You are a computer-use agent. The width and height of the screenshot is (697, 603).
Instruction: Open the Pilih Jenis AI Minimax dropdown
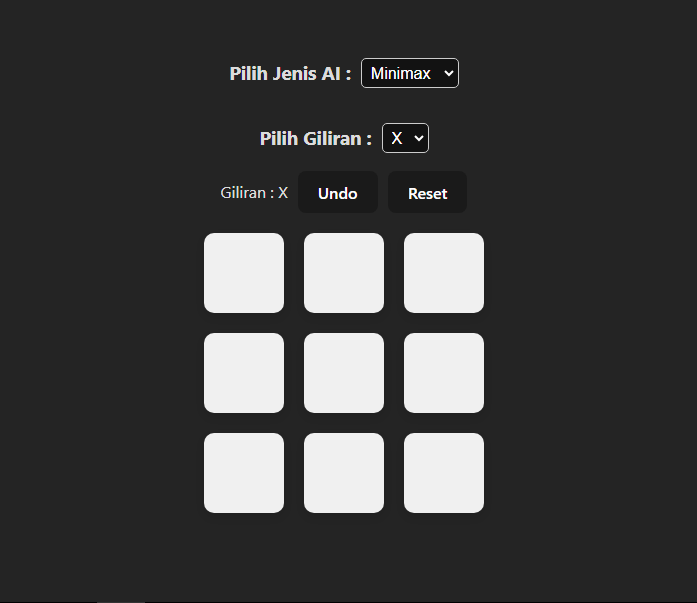410,73
